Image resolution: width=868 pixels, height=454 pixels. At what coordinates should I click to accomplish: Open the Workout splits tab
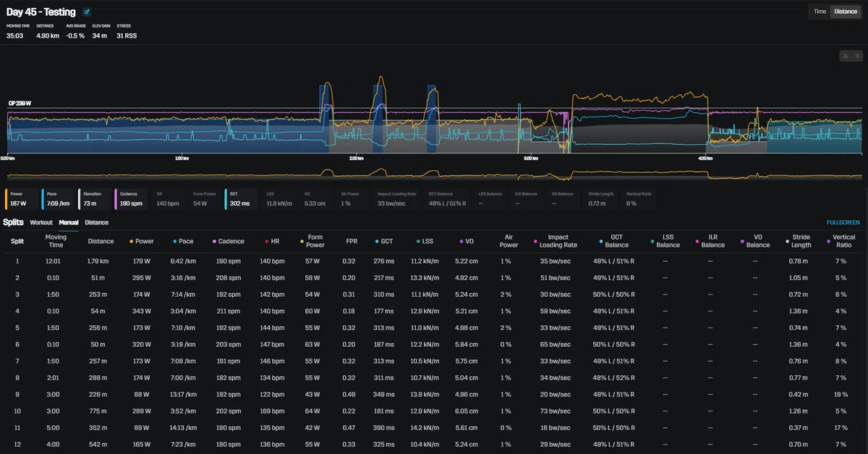(41, 222)
